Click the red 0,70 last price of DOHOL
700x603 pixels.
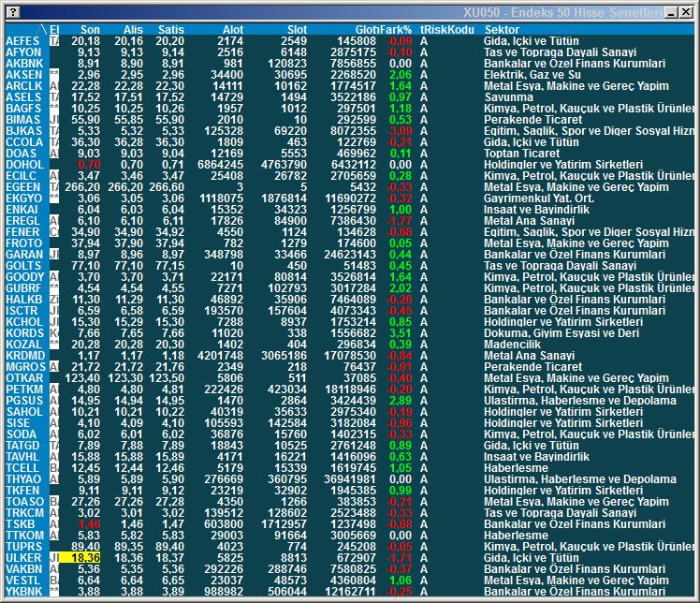(89, 165)
